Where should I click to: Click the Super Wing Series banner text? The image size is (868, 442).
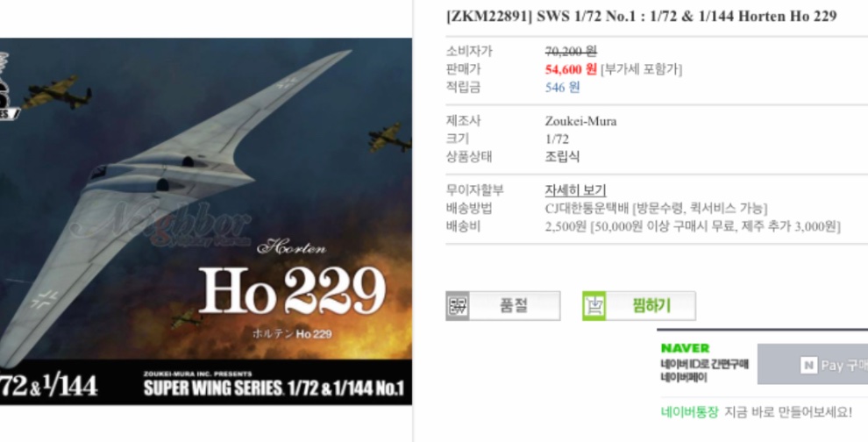pyautogui.click(x=274, y=388)
